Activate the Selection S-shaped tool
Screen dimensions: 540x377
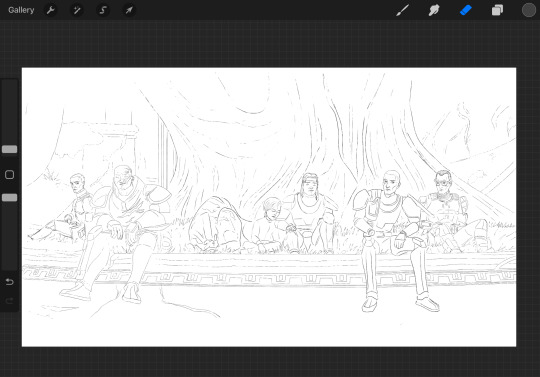click(x=103, y=10)
